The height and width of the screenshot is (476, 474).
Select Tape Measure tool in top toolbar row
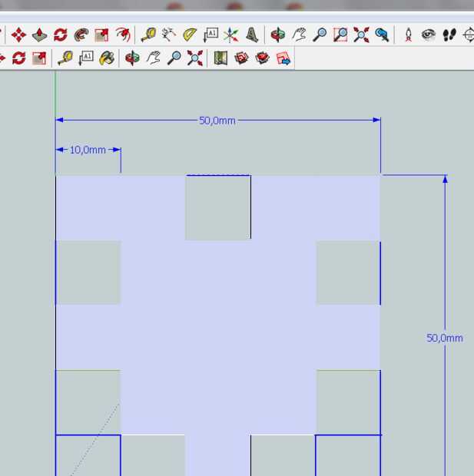click(x=148, y=35)
